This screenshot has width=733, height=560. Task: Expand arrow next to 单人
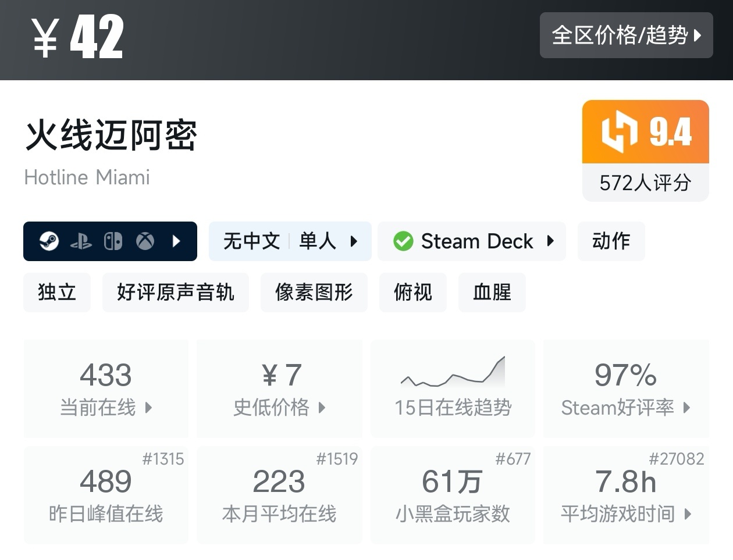(353, 241)
